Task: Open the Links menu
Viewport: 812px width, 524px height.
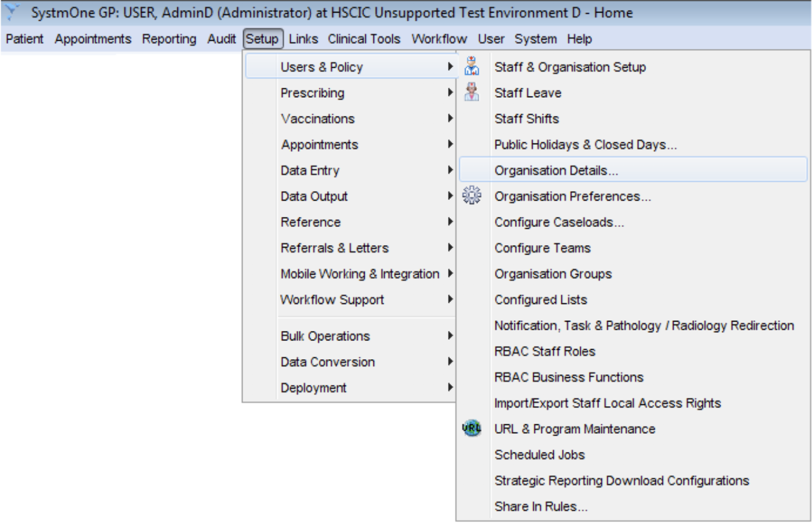Action: 304,39
